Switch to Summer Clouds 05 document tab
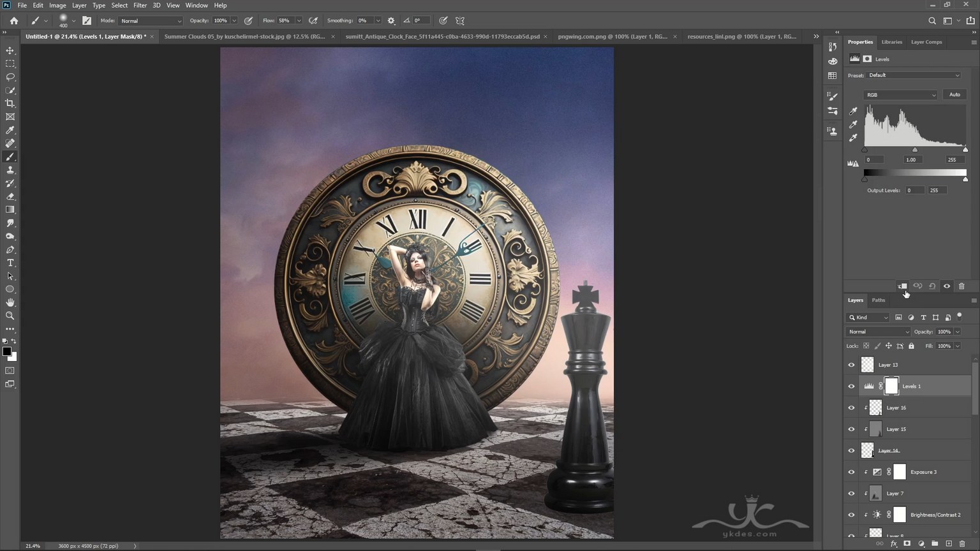Image resolution: width=980 pixels, height=551 pixels. [x=245, y=36]
